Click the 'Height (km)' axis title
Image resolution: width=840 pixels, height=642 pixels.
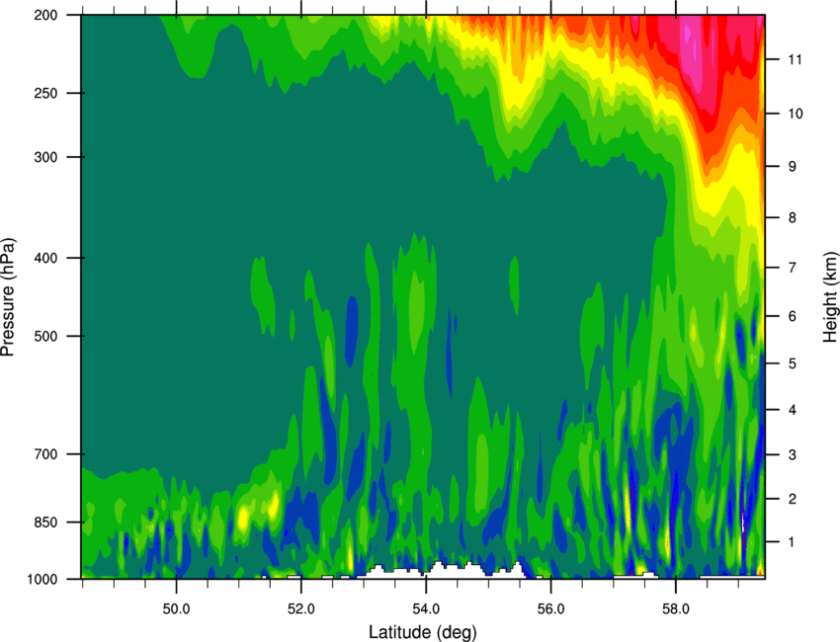(x=830, y=297)
